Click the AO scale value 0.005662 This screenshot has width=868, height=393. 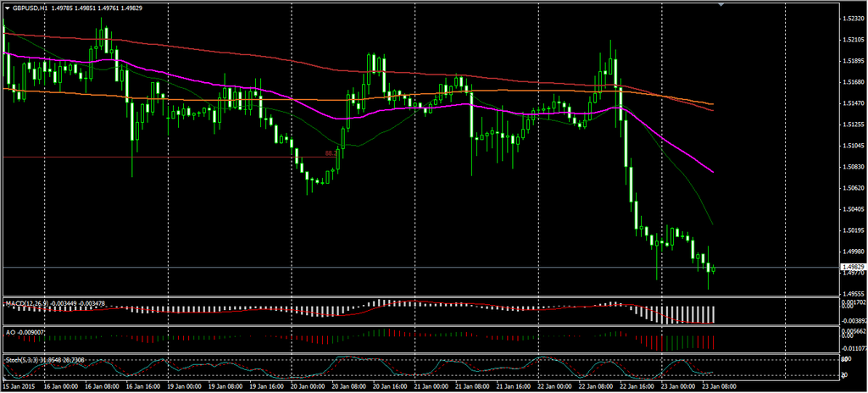(853, 330)
